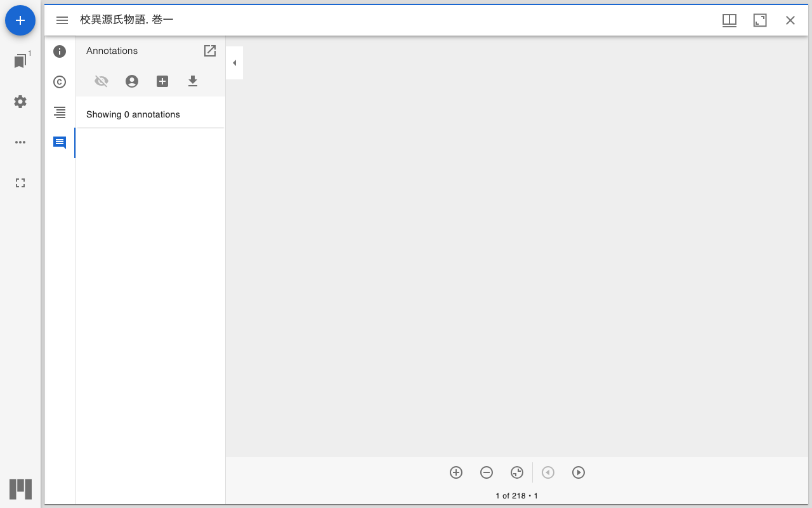Select the Annotations panel tab
812x508 pixels.
(60, 143)
